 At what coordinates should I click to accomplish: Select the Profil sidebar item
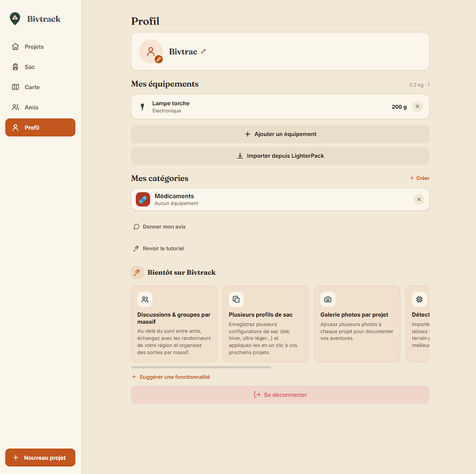coord(40,127)
